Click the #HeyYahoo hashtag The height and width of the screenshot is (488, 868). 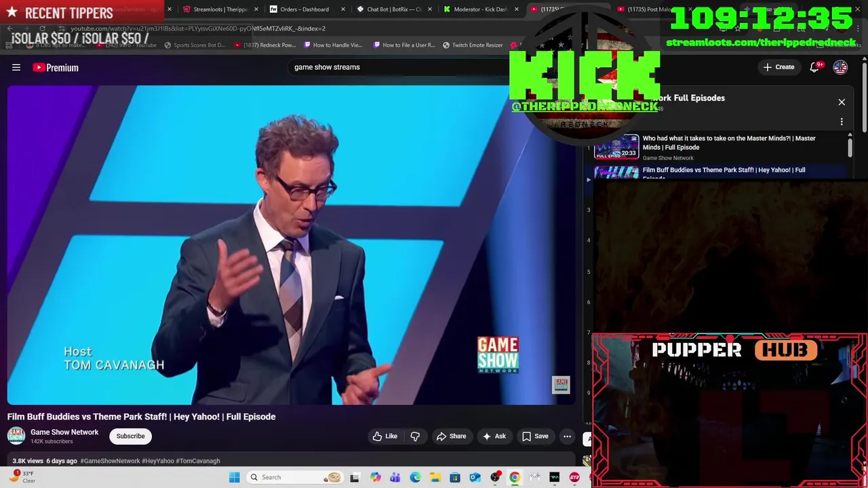click(158, 461)
